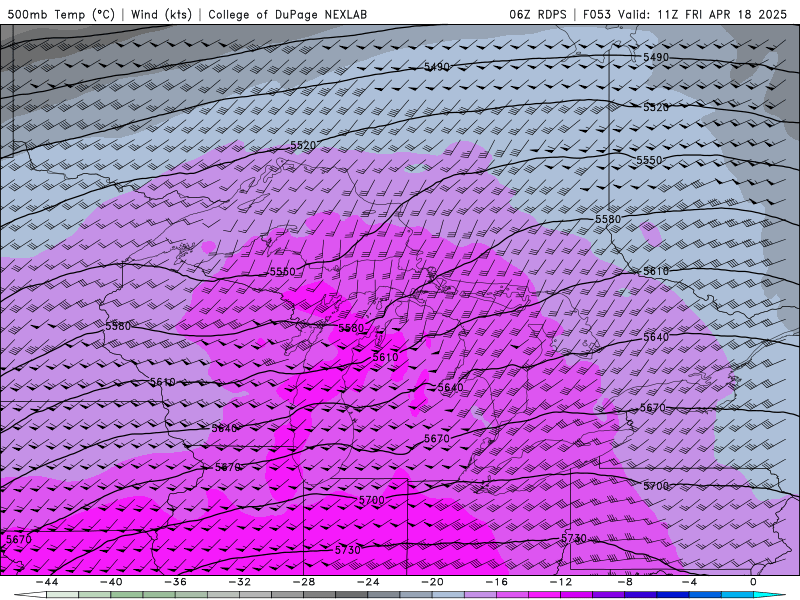The image size is (800, 600).
Task: Click the -40 value on the temperature color scale
Action: coord(111,582)
